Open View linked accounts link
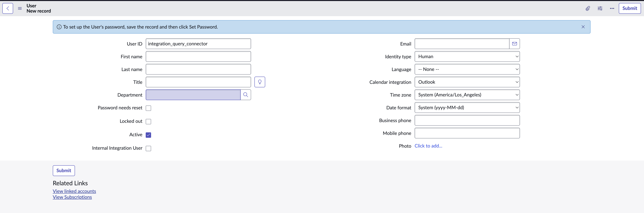 (x=74, y=191)
